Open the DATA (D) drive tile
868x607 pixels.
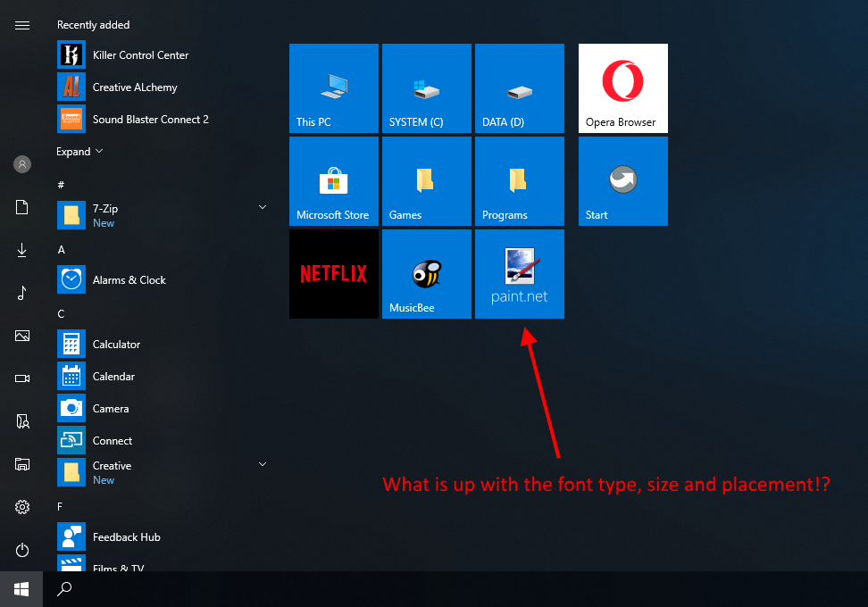[519, 87]
